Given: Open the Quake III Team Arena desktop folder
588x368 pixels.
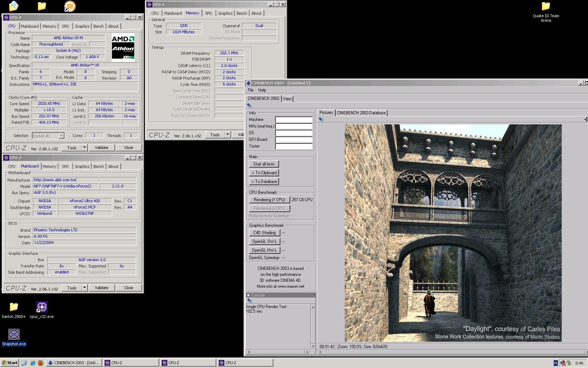Looking at the screenshot, I should click(x=546, y=12).
